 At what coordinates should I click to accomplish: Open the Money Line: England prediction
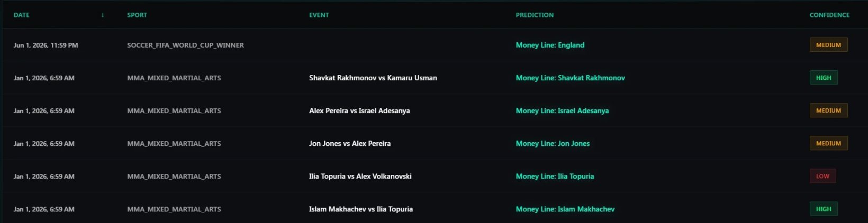pos(550,45)
